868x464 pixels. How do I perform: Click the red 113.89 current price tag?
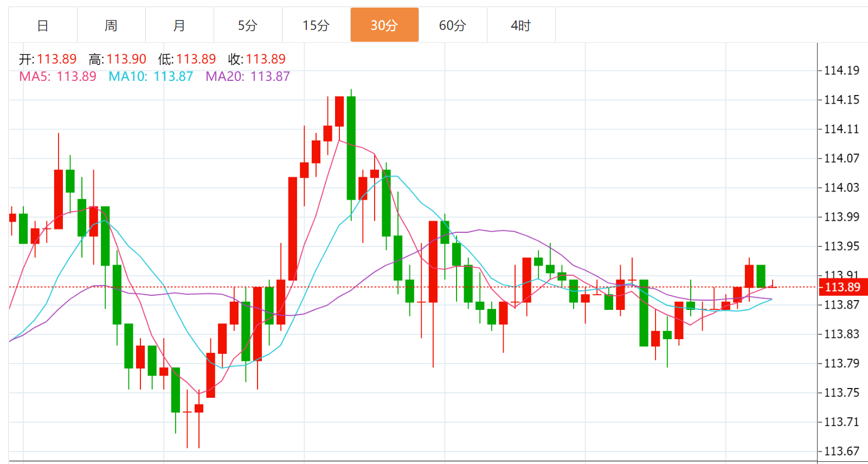click(843, 287)
